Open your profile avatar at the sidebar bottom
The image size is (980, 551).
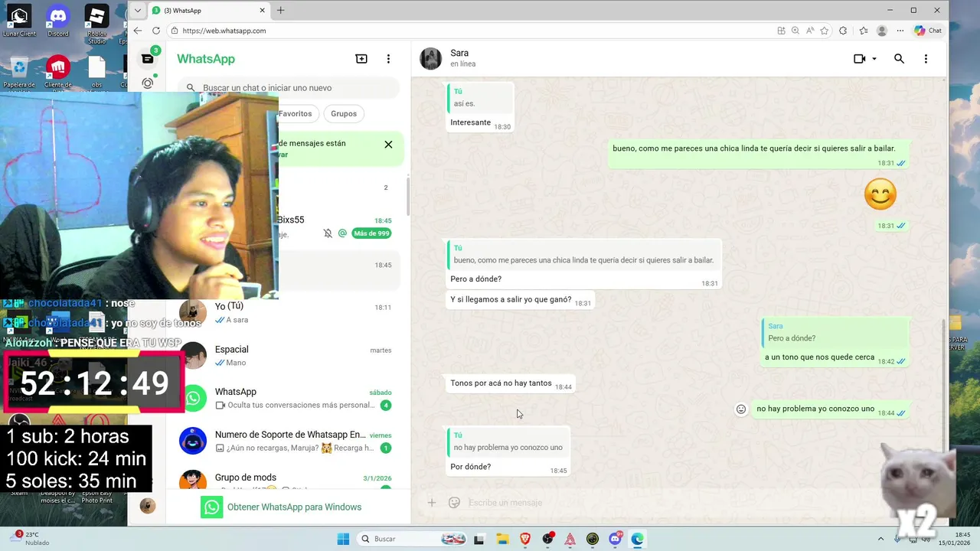148,505
